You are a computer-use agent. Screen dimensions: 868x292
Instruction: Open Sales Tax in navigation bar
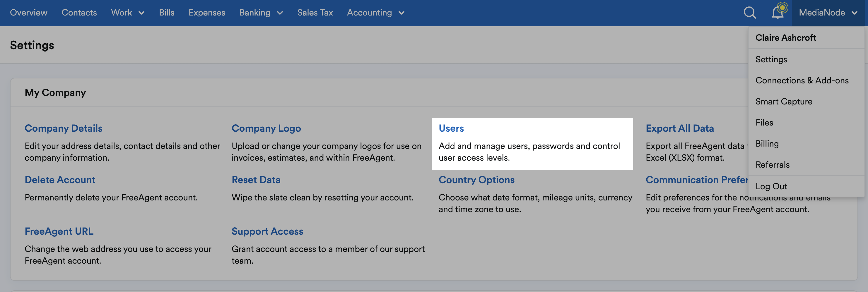pos(315,13)
